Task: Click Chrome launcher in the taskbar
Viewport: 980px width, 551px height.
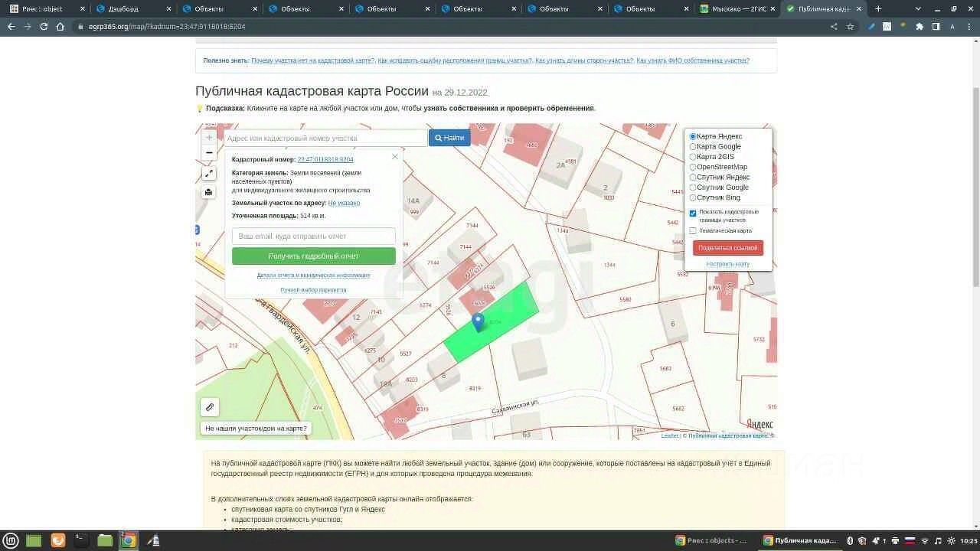Action: point(129,540)
